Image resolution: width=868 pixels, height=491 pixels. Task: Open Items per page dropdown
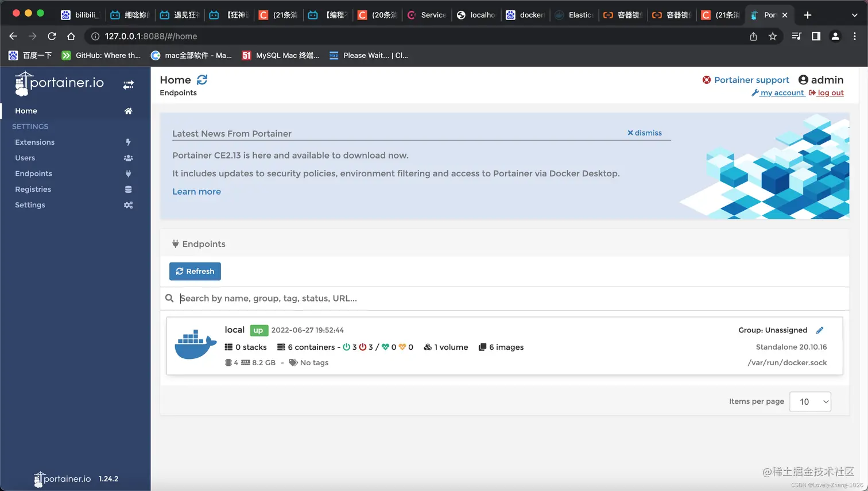(x=810, y=402)
